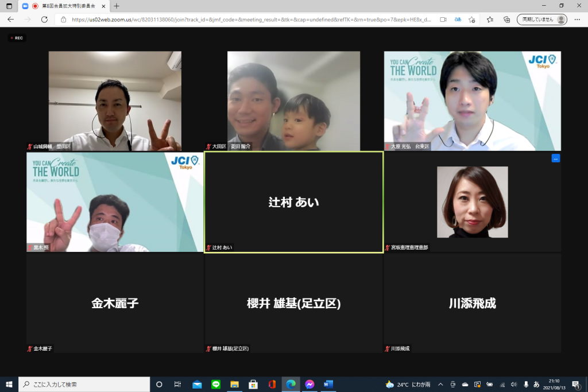This screenshot has height=392, width=588.
Task: Toggle the Japanese IME あ input mode
Action: 536,385
